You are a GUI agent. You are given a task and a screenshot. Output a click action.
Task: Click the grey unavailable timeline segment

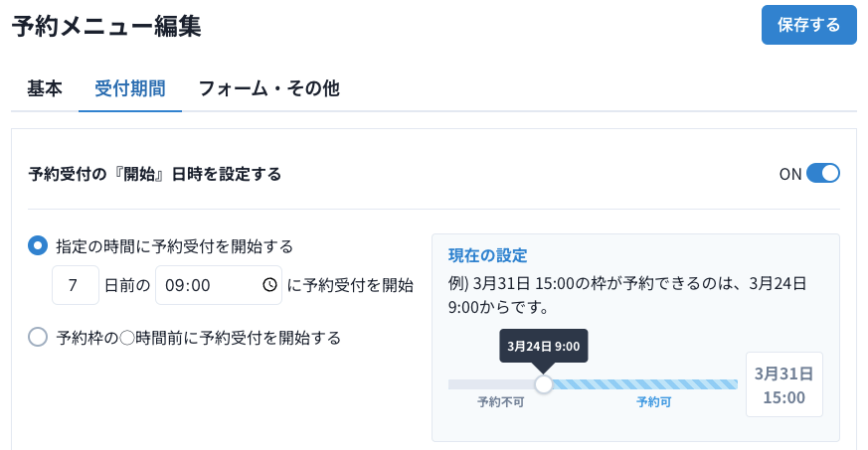pyautogui.click(x=491, y=384)
